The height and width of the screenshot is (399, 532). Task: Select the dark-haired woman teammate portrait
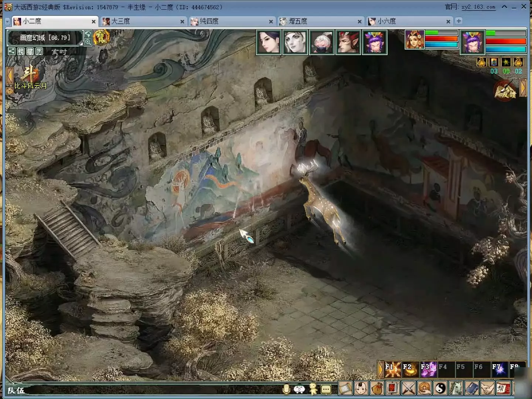pos(269,42)
